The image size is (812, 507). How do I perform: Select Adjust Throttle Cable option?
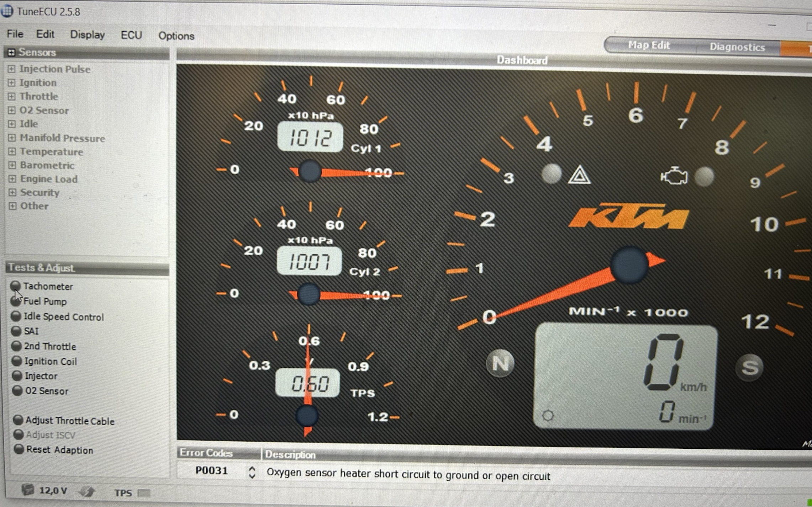[18, 420]
